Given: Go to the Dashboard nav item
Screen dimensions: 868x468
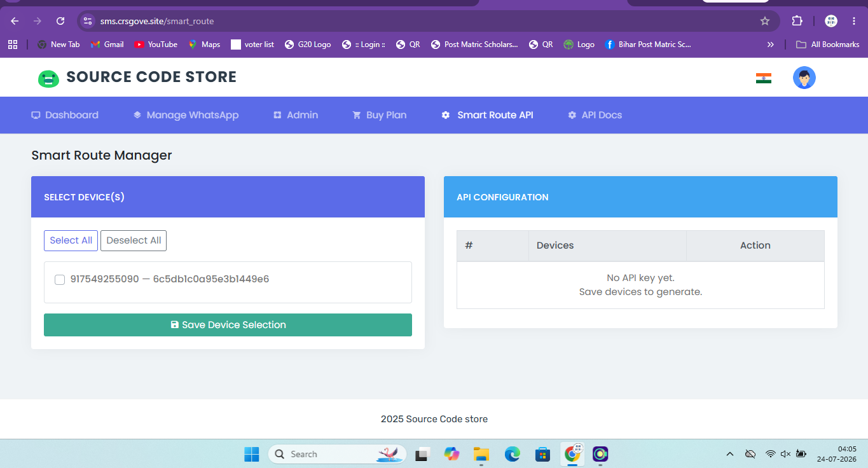Looking at the screenshot, I should (65, 115).
